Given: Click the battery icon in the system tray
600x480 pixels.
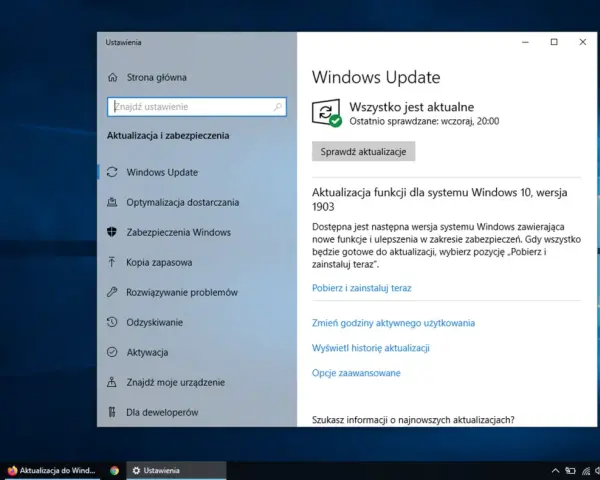Looking at the screenshot, I should pyautogui.click(x=571, y=471).
